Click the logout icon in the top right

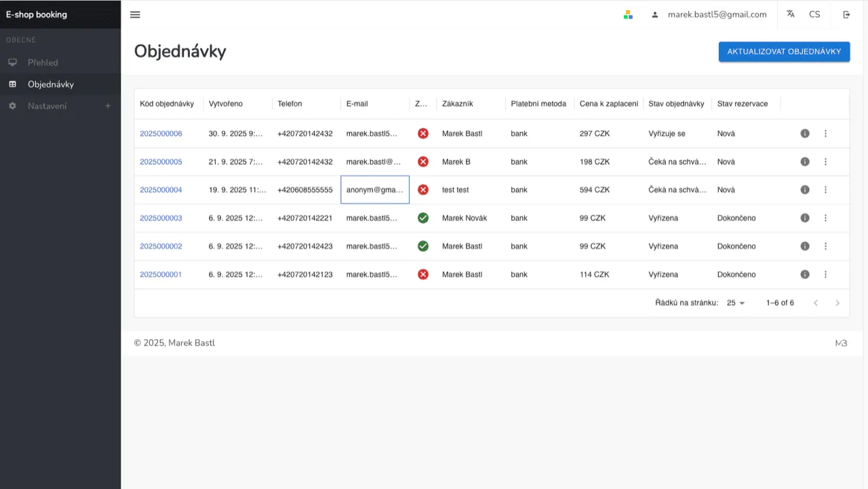tap(846, 14)
